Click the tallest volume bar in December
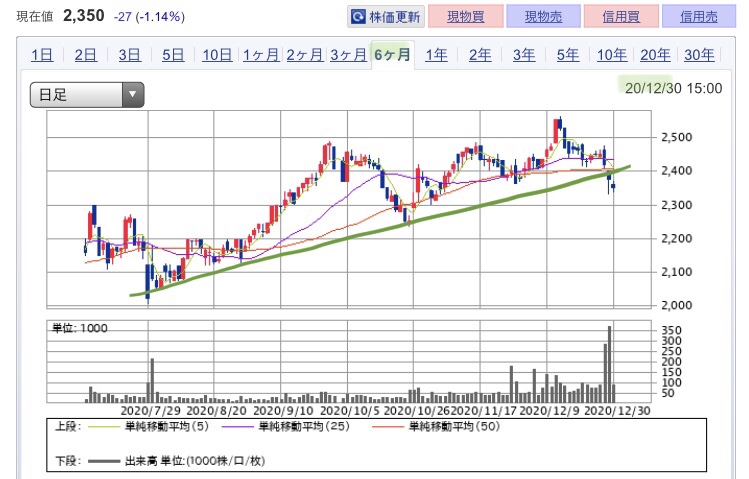This screenshot has width=749, height=479. coord(610,364)
